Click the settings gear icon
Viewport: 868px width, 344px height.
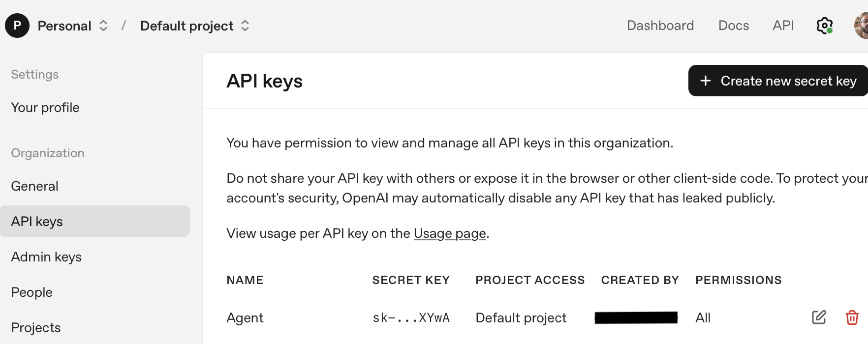pos(824,26)
